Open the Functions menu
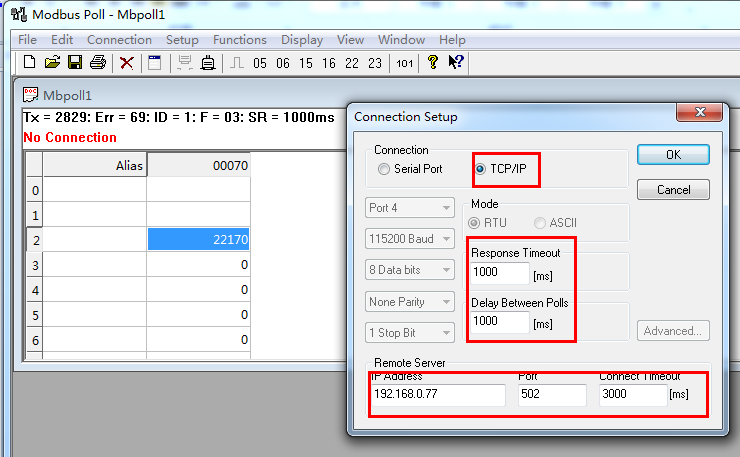Image resolution: width=740 pixels, height=457 pixels. [239, 40]
